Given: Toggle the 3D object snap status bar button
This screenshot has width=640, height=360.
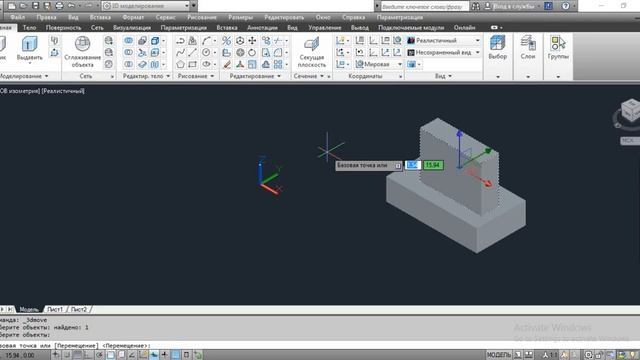Looking at the screenshot, I should point(121,355).
